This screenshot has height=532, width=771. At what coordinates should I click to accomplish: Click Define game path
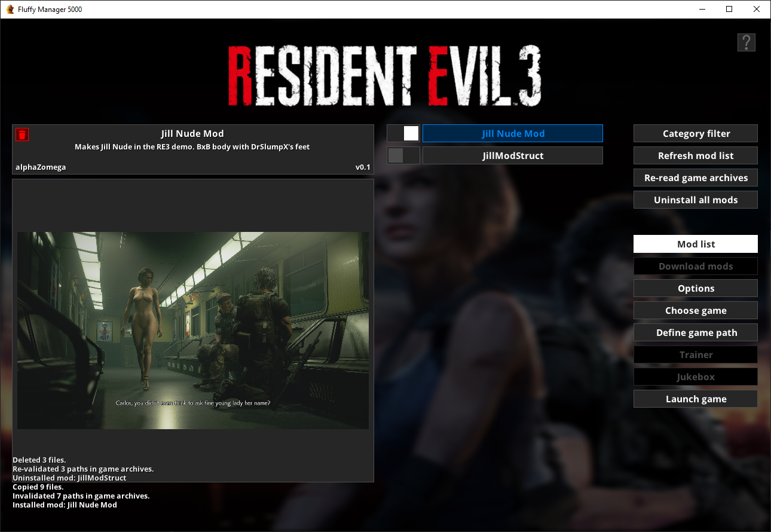pyautogui.click(x=696, y=332)
